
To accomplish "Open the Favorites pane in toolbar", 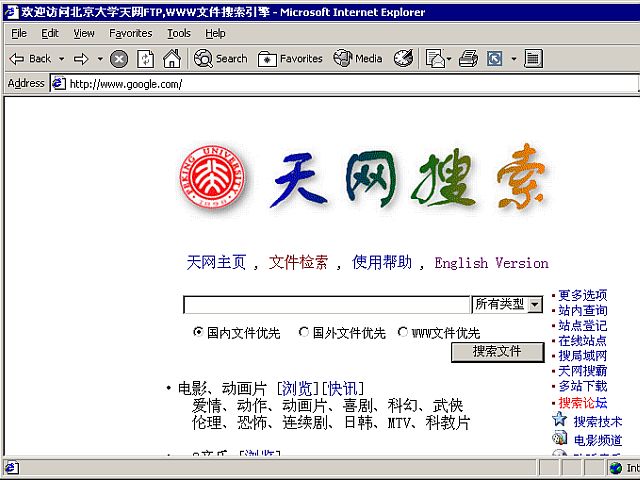I will pos(290,59).
